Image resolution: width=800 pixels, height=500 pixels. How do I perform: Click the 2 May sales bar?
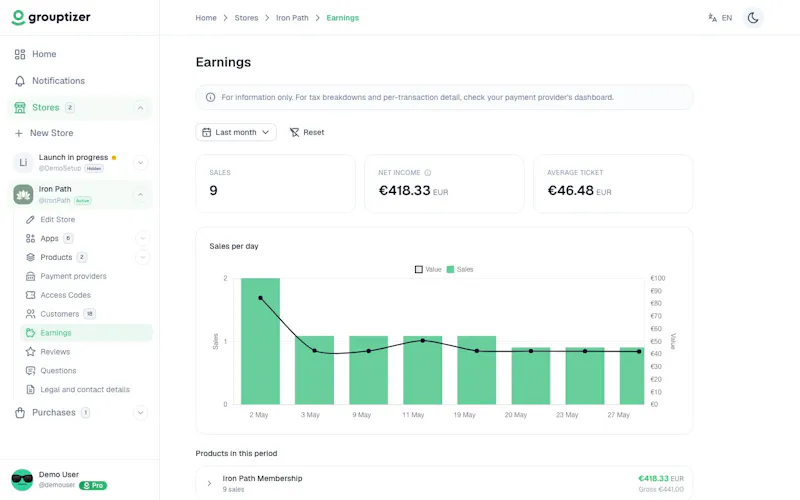tap(260, 341)
